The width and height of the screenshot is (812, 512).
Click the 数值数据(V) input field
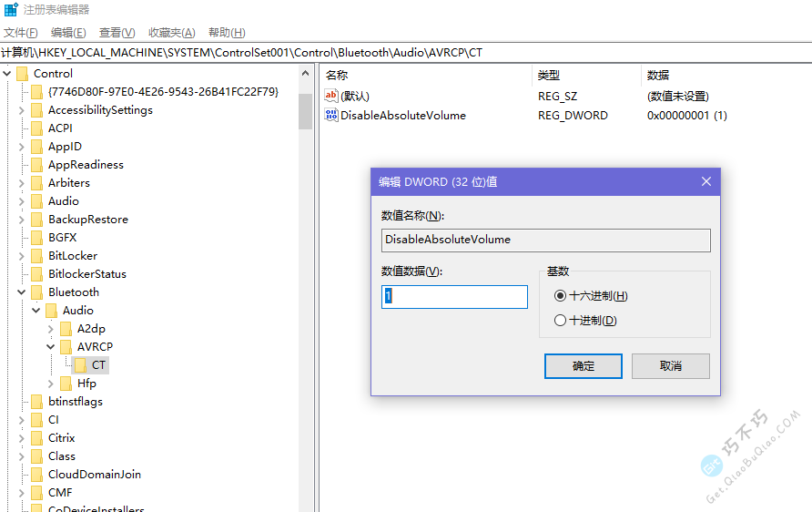(x=454, y=297)
